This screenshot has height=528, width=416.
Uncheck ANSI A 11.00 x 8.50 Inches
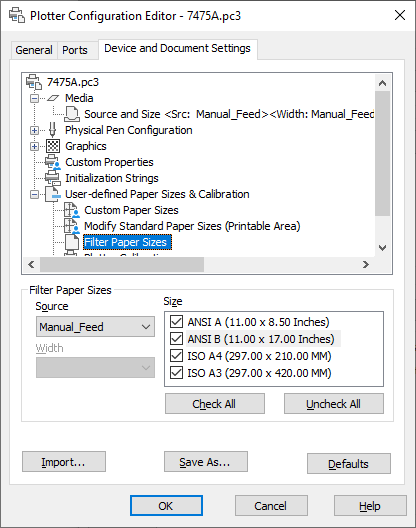click(177, 322)
